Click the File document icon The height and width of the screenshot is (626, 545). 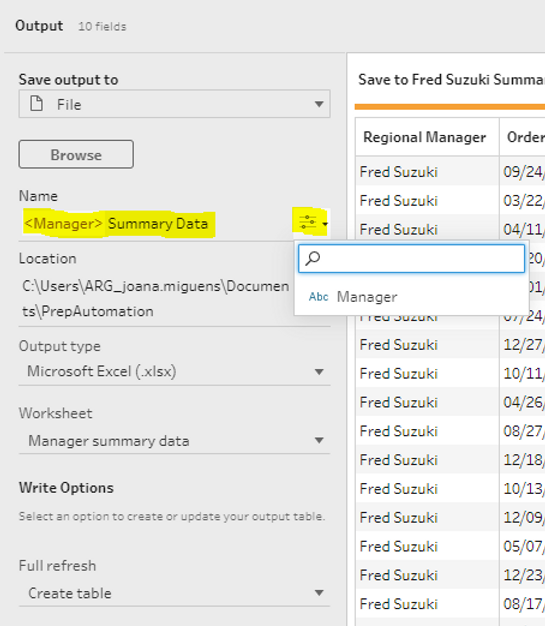click(36, 104)
